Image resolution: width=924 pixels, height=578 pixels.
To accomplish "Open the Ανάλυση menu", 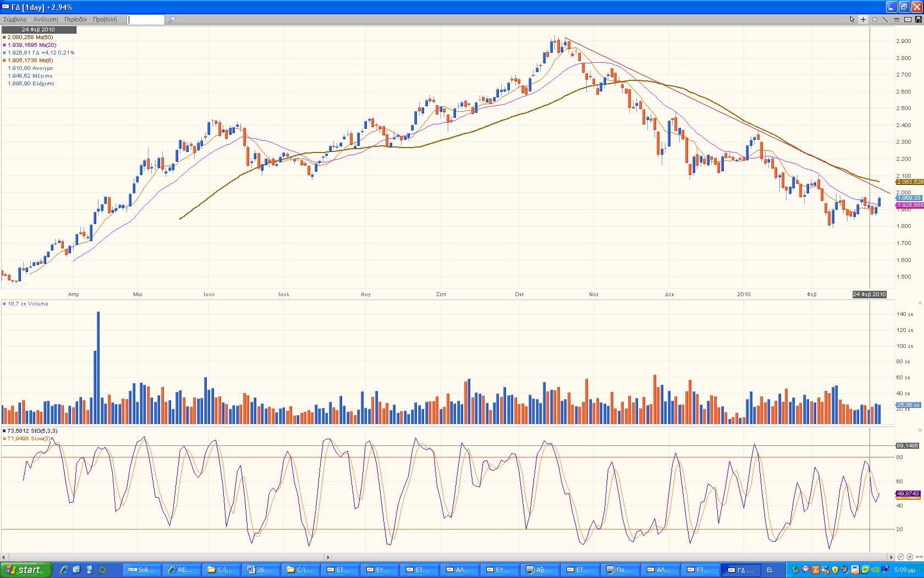I will [46, 19].
